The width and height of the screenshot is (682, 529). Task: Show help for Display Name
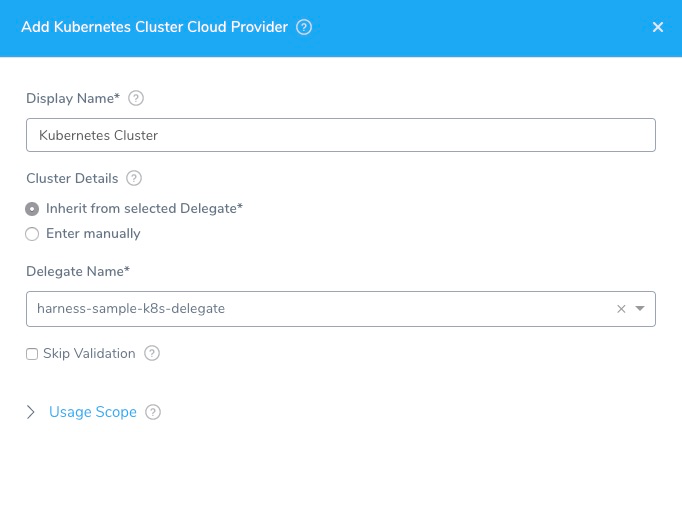136,98
